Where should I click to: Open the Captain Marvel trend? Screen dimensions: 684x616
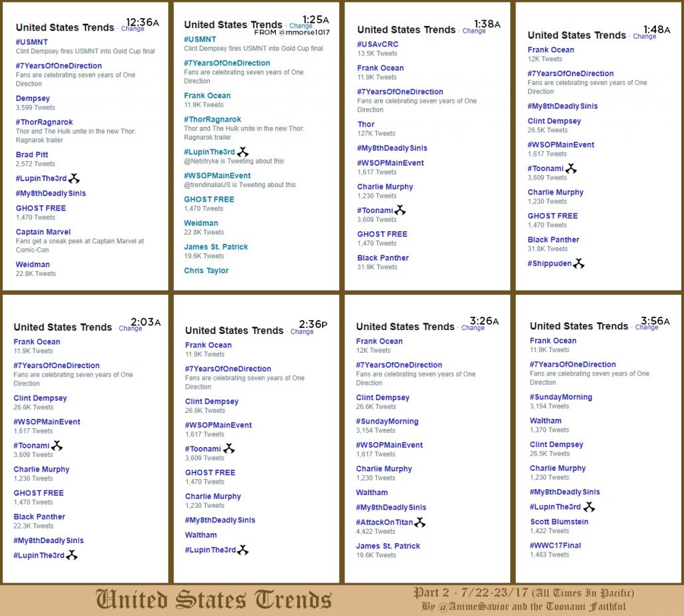pyautogui.click(x=43, y=232)
